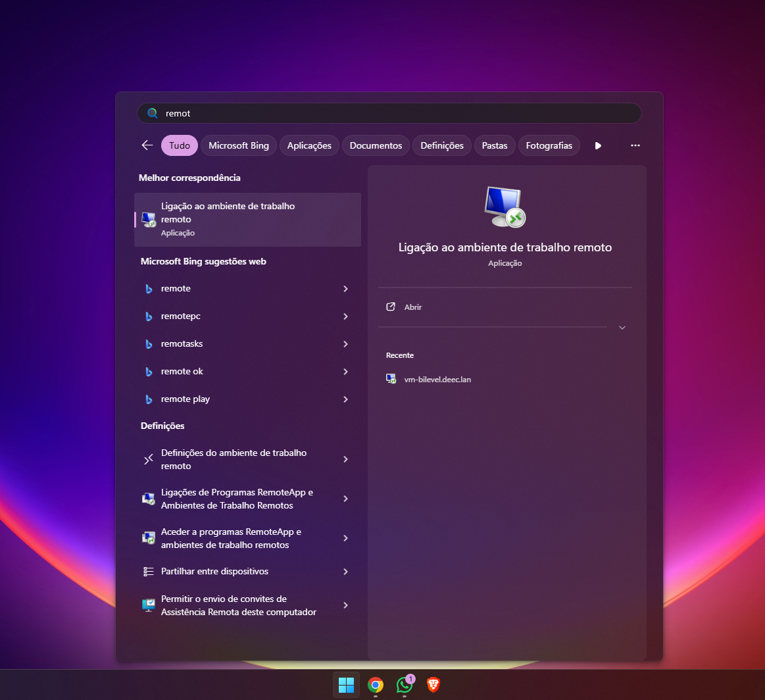
Task: Expand chevron for Partilhar entre dispositivos
Action: tap(345, 572)
